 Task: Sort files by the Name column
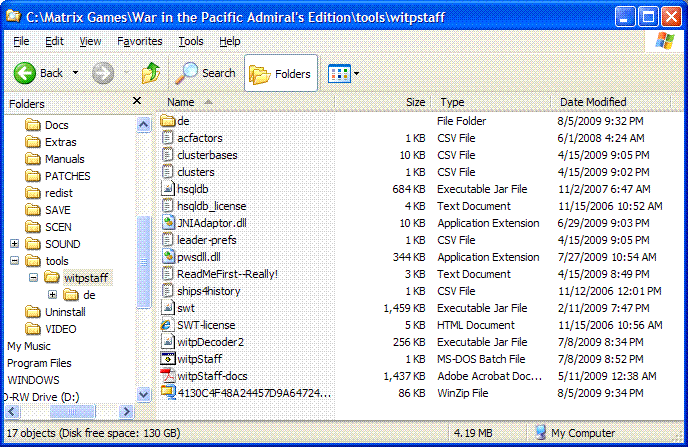pos(246,102)
